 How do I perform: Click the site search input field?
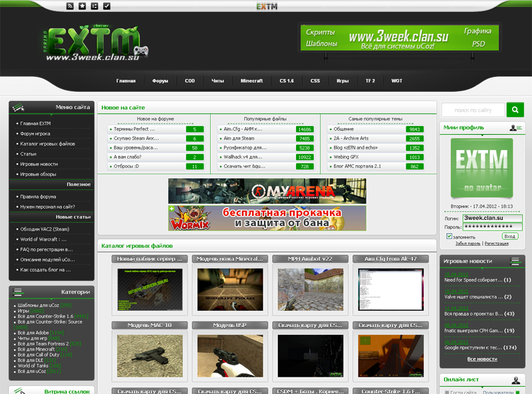[x=473, y=110]
